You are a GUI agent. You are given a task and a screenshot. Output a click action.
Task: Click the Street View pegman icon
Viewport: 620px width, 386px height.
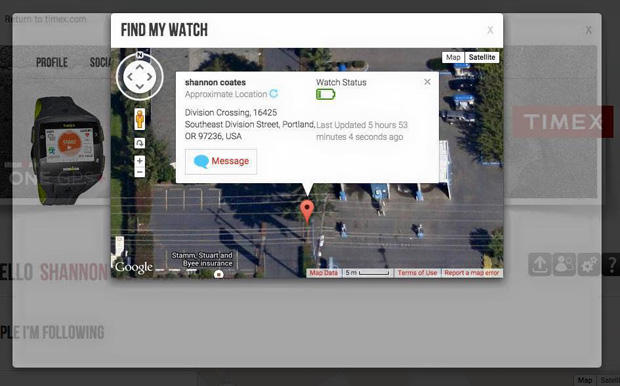140,119
